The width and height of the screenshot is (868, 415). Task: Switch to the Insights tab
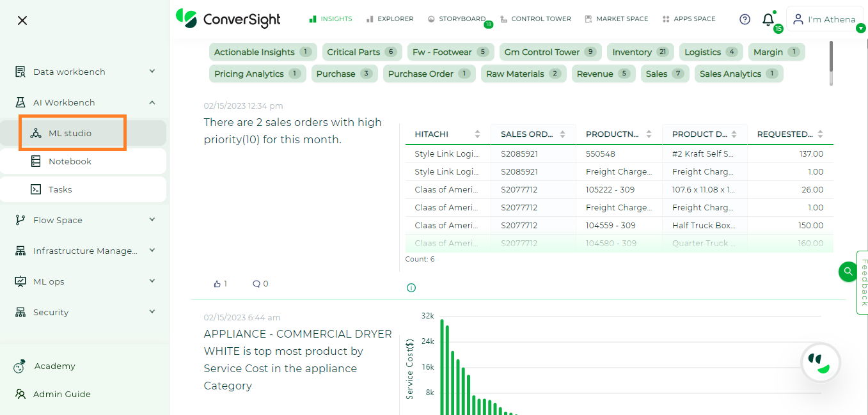(330, 19)
